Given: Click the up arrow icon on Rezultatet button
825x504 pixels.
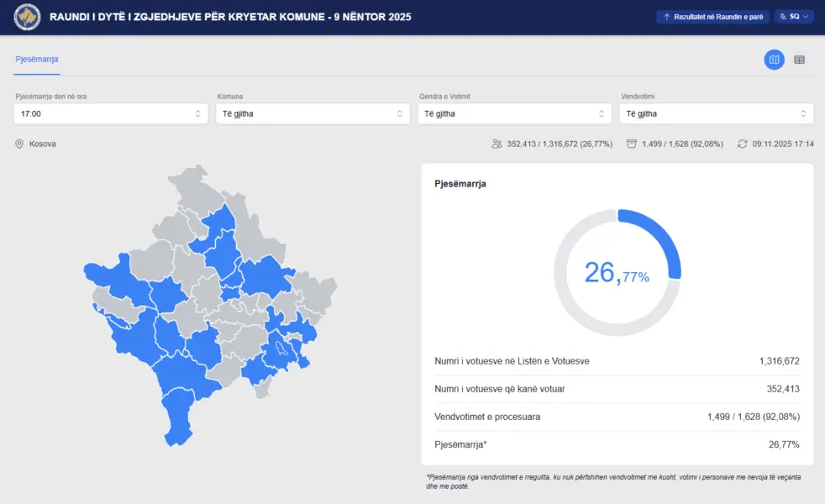Looking at the screenshot, I should pos(666,17).
